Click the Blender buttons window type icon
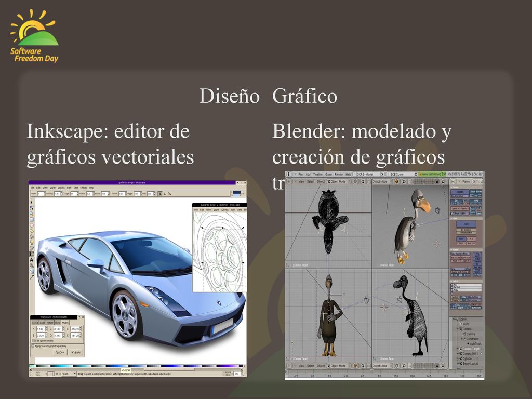 [453, 181]
